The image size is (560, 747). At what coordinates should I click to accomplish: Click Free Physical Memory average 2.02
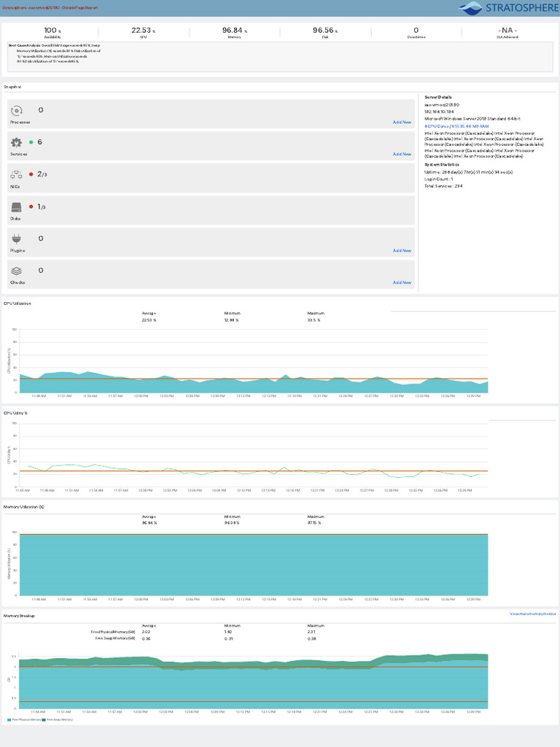tap(146, 632)
